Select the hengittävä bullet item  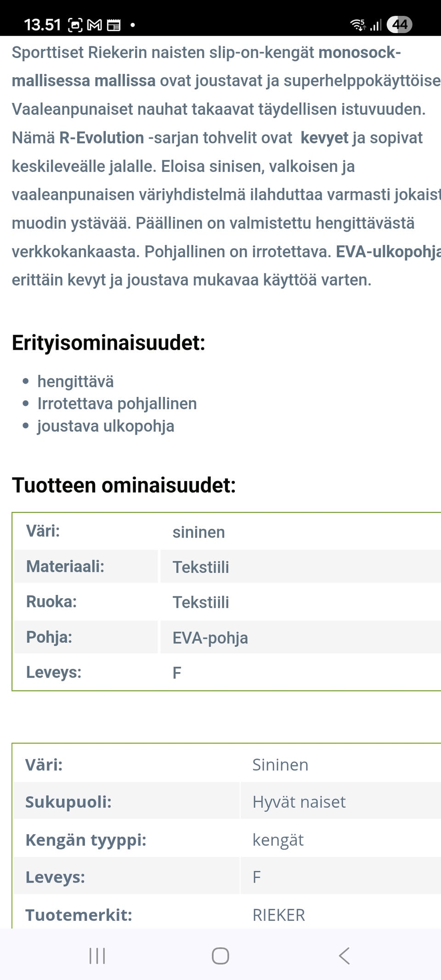tap(76, 381)
